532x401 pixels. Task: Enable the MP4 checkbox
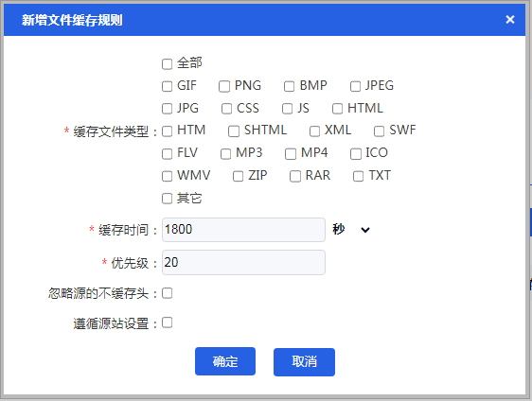coord(291,154)
